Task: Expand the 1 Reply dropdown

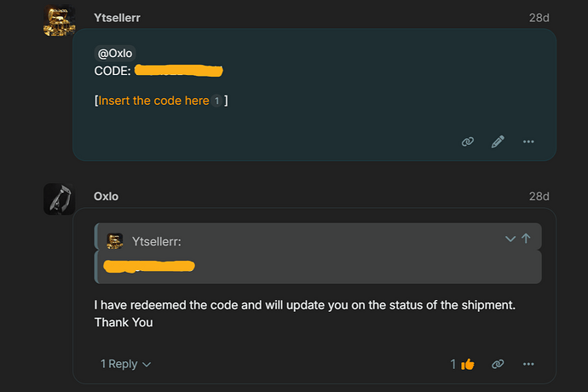Action: (x=125, y=364)
